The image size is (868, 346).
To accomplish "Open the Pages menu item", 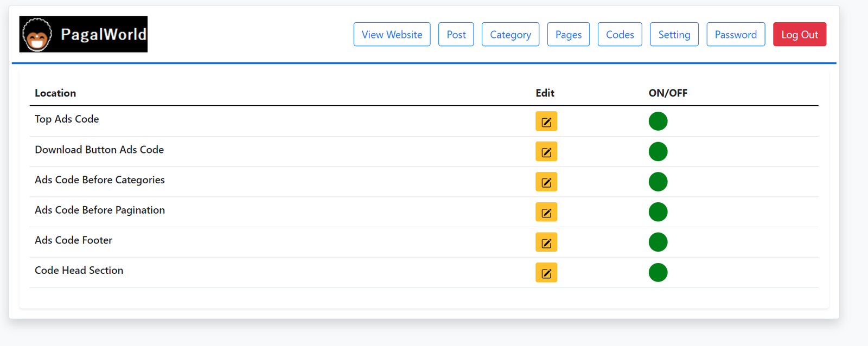I will pyautogui.click(x=568, y=34).
